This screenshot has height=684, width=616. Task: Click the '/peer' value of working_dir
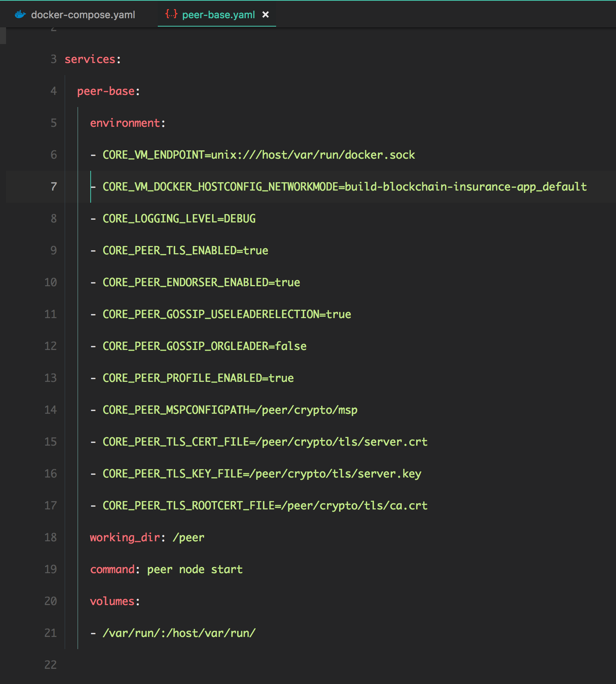point(189,537)
